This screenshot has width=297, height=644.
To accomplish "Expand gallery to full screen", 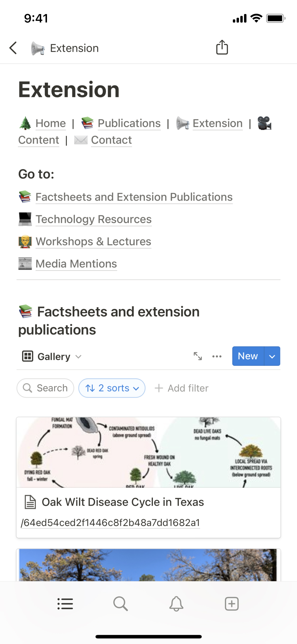I will pos(198,356).
